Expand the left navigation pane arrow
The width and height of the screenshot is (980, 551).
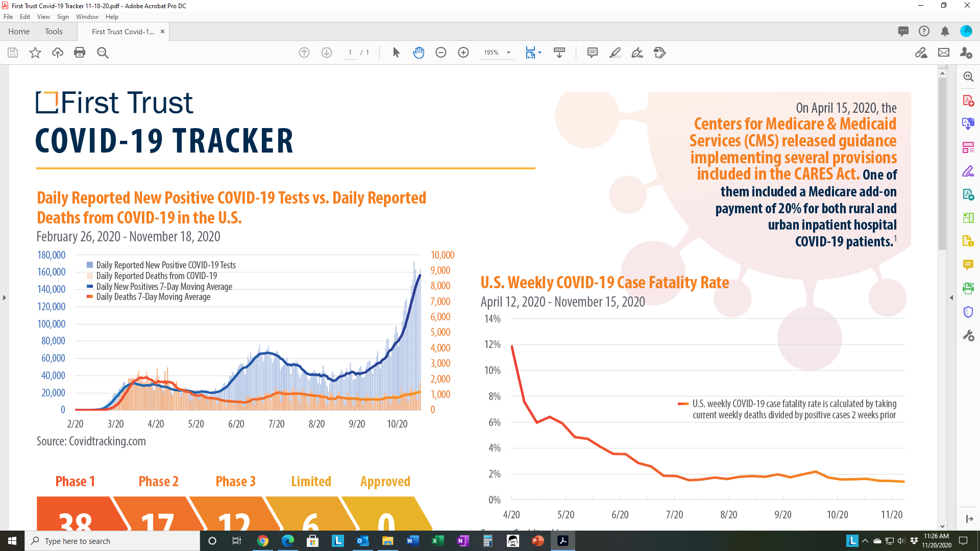(x=5, y=297)
